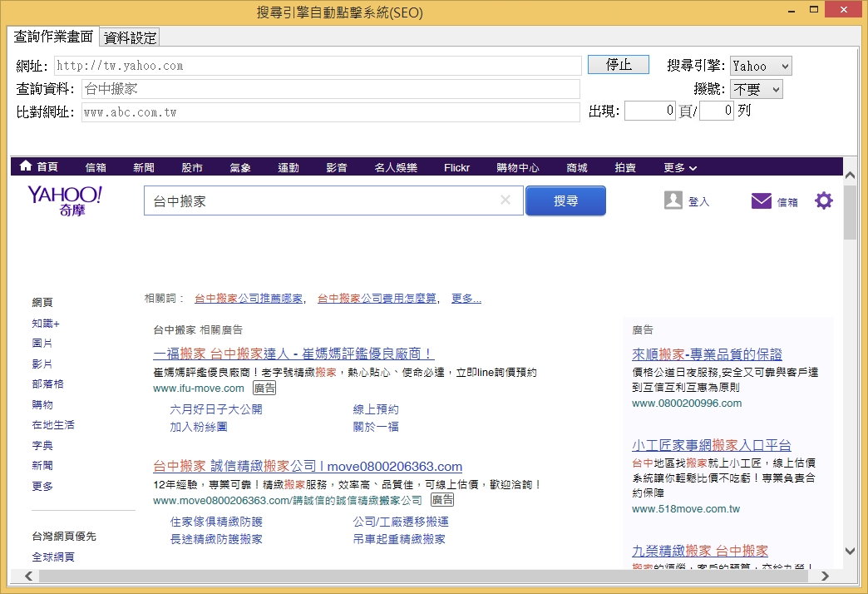
Task: Switch to the 查詢作業畫面 tab
Action: [x=53, y=37]
